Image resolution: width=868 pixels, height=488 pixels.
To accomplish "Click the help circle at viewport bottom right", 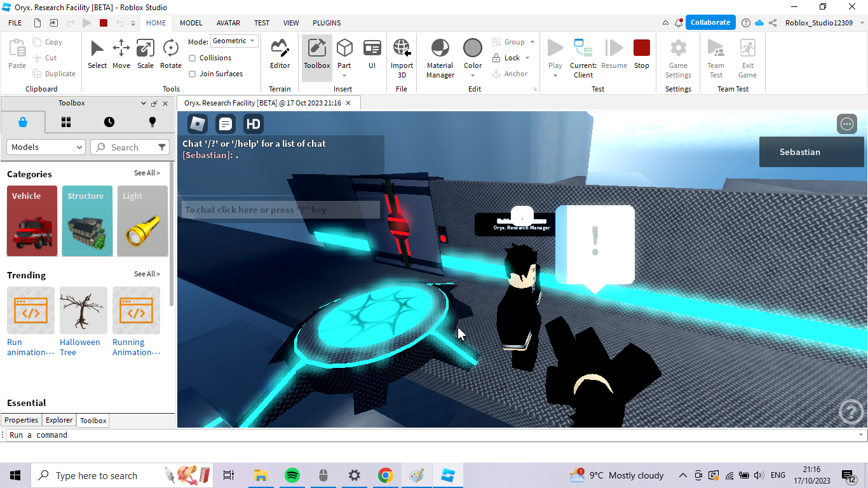I will click(x=851, y=412).
